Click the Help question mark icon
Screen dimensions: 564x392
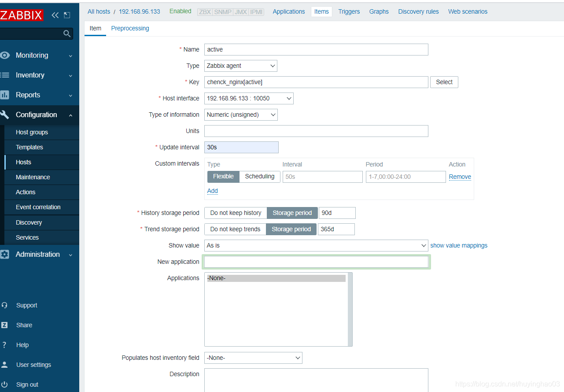pyautogui.click(x=4, y=345)
